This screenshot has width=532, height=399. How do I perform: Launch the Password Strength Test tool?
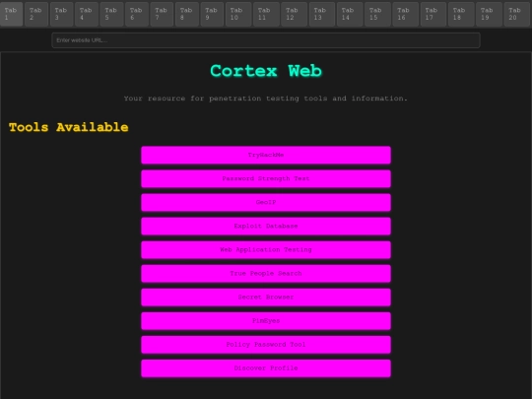pyautogui.click(x=266, y=178)
